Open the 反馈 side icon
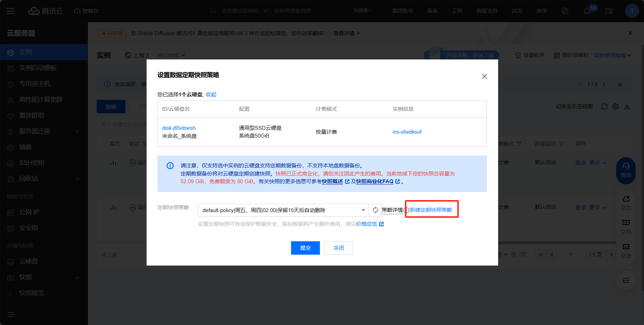The image size is (644, 325). [626, 251]
